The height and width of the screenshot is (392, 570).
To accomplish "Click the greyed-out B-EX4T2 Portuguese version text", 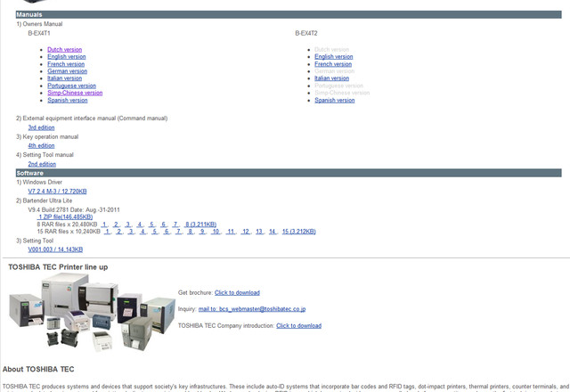I will click(338, 86).
